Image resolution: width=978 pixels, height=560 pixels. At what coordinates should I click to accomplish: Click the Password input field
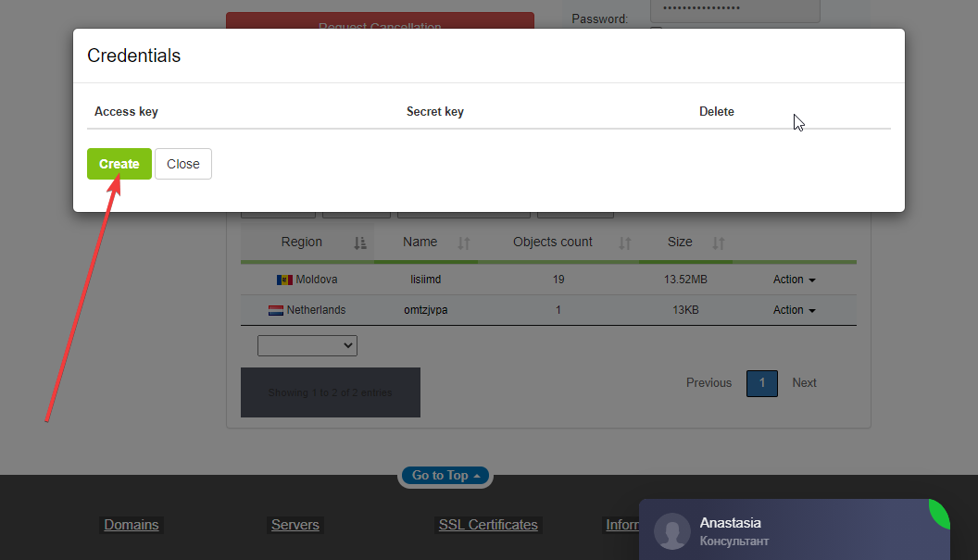(x=734, y=9)
